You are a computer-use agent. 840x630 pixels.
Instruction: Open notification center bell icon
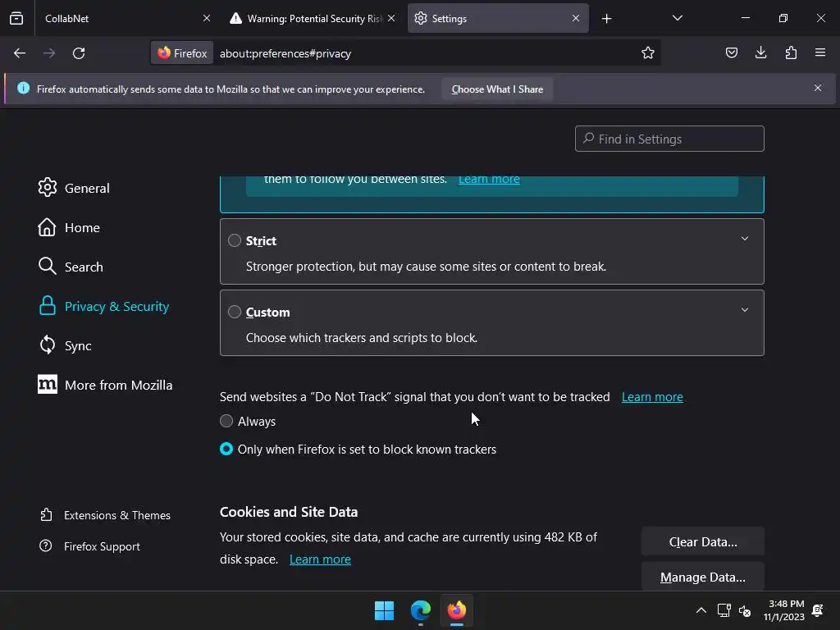coord(818,610)
